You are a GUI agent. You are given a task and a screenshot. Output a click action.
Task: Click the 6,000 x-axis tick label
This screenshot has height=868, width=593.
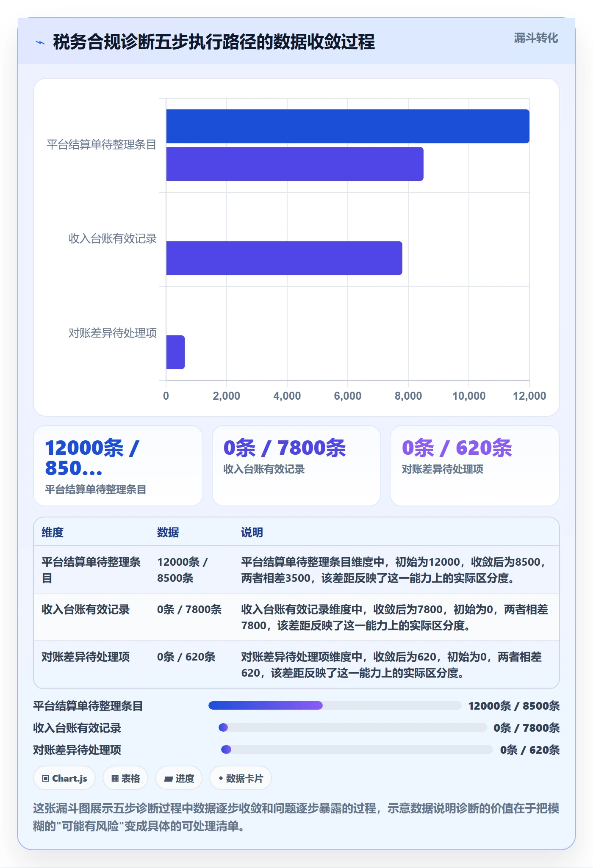coord(348,396)
